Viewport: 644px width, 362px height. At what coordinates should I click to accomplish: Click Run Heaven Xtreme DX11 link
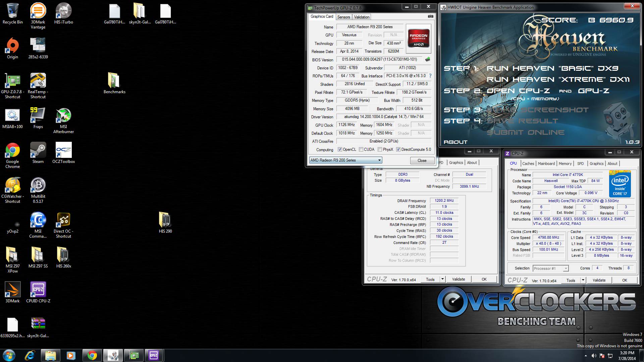coord(558,79)
